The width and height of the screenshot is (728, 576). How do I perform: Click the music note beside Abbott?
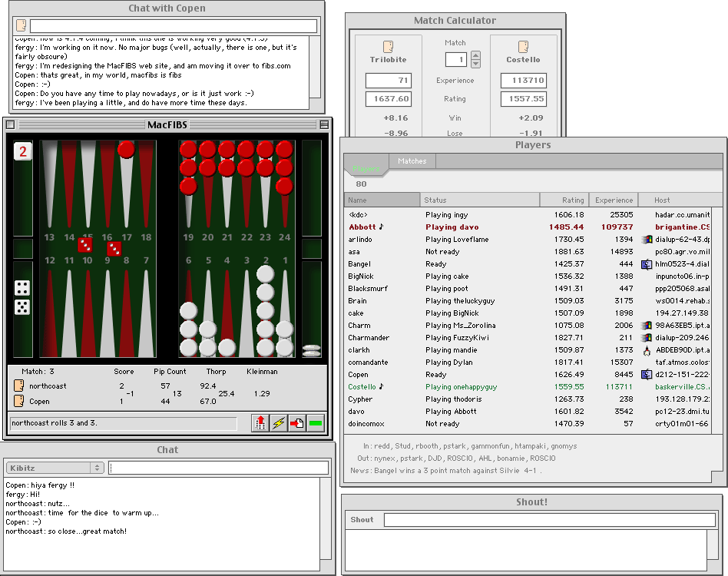click(x=381, y=227)
